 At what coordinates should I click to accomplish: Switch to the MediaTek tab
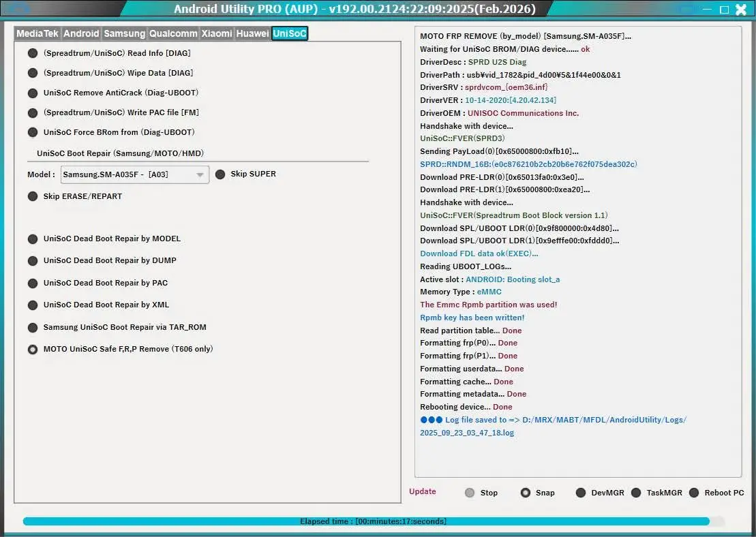[37, 33]
